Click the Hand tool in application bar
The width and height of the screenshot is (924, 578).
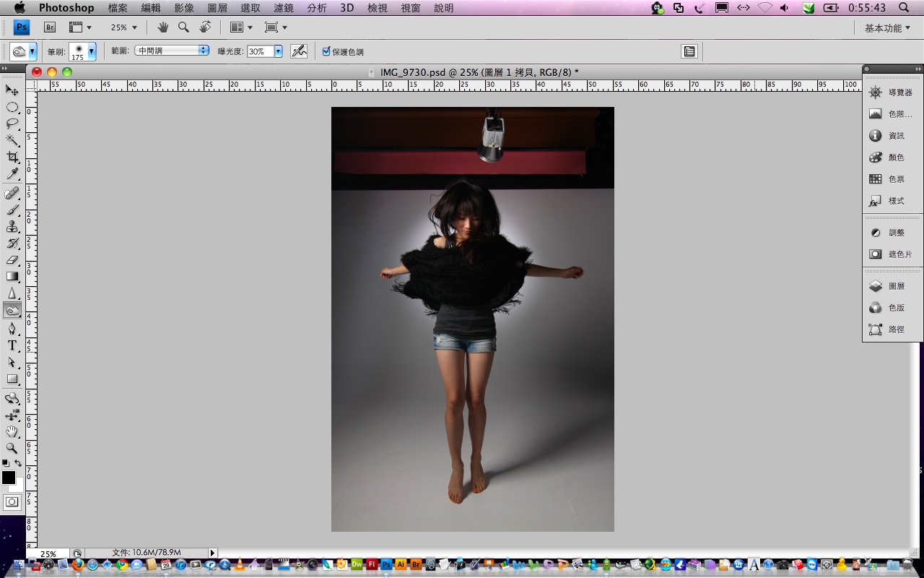tap(163, 27)
